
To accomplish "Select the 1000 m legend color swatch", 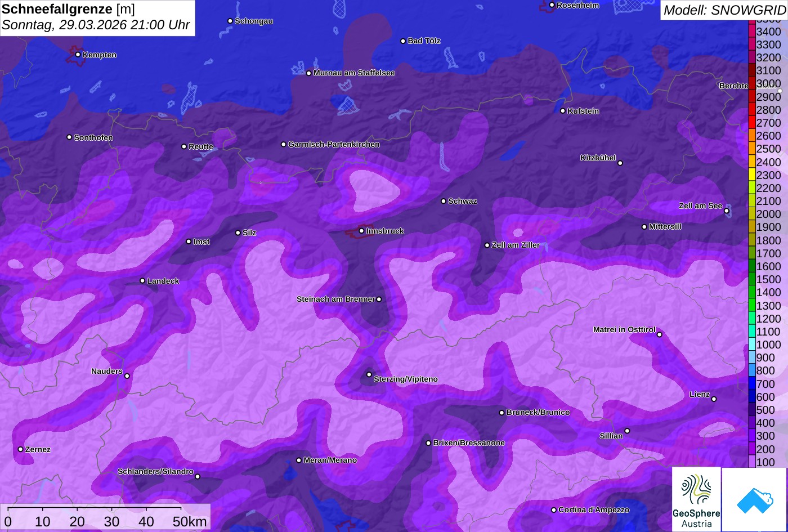I will click(752, 345).
